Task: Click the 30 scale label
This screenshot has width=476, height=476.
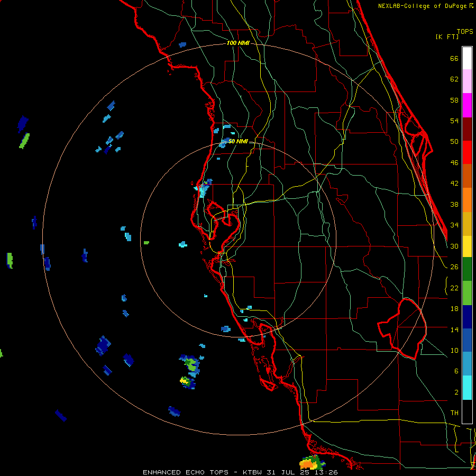Action: point(454,246)
